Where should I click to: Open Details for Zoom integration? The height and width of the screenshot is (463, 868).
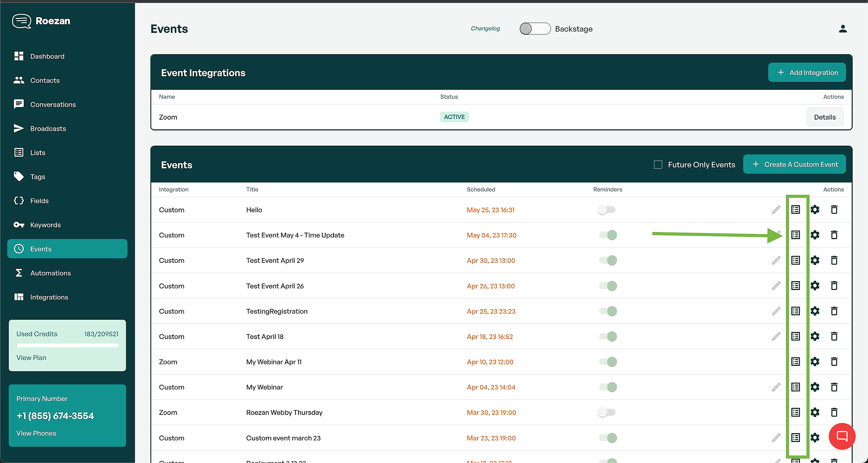coord(825,117)
